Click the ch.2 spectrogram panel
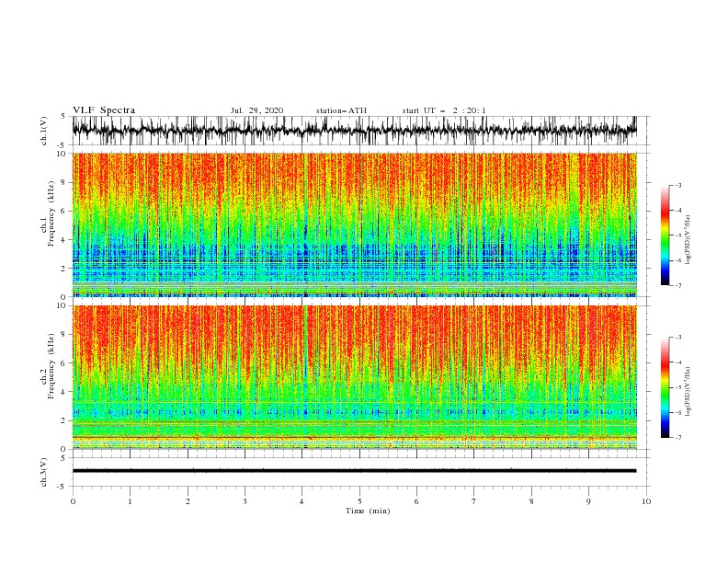Viewport: 728px width, 563px height. tap(355, 377)
